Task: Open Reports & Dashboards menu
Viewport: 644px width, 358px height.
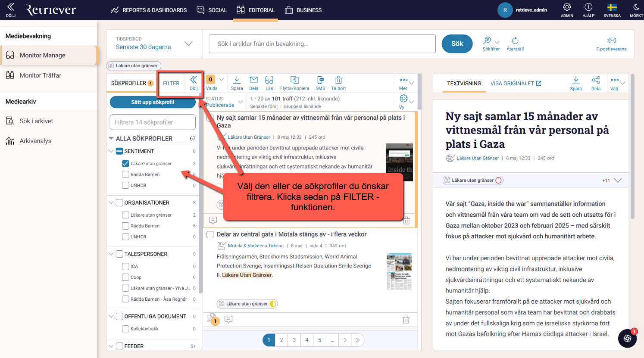Action: [148, 10]
